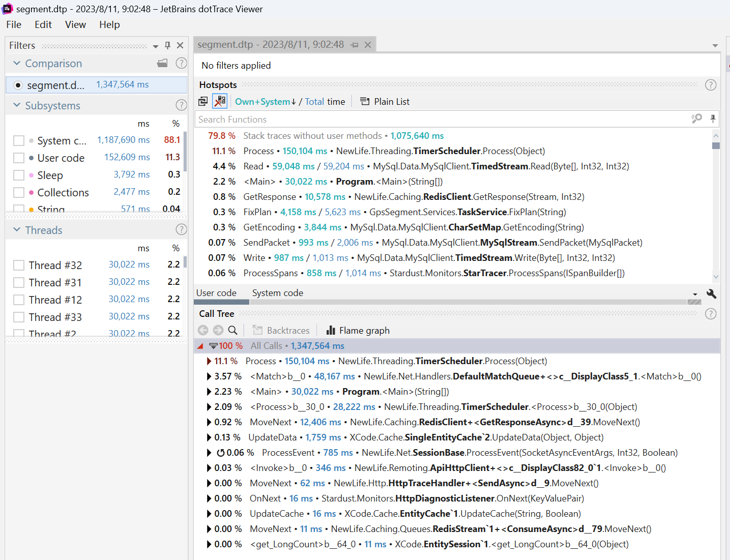The height and width of the screenshot is (560, 730).
Task: Open the File menu
Action: 14,24
